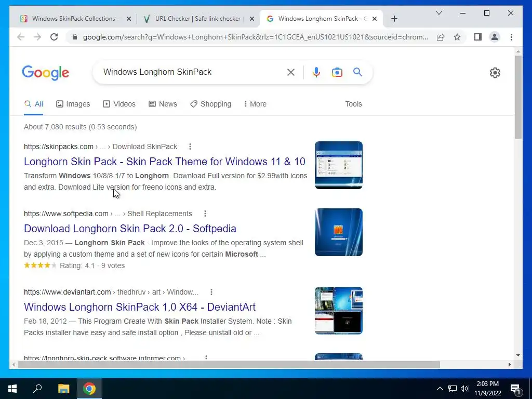Open volume control in system tray
Viewport: 532px width, 399px height.
pyautogui.click(x=465, y=389)
